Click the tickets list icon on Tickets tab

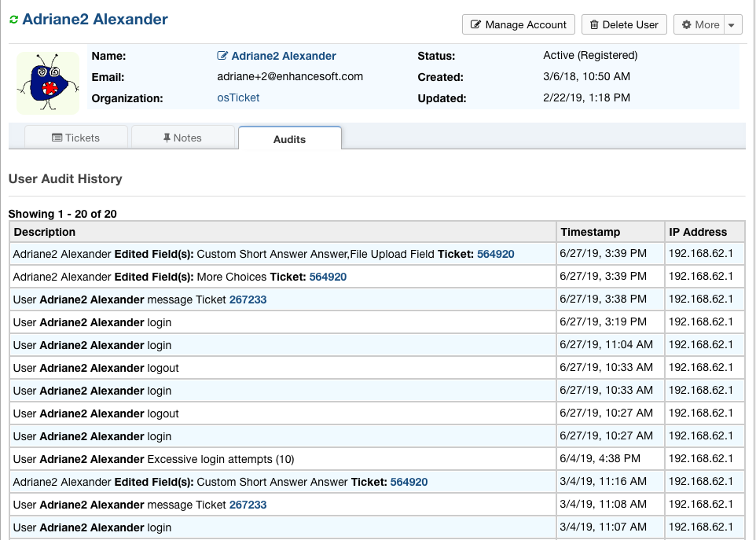pyautogui.click(x=58, y=137)
